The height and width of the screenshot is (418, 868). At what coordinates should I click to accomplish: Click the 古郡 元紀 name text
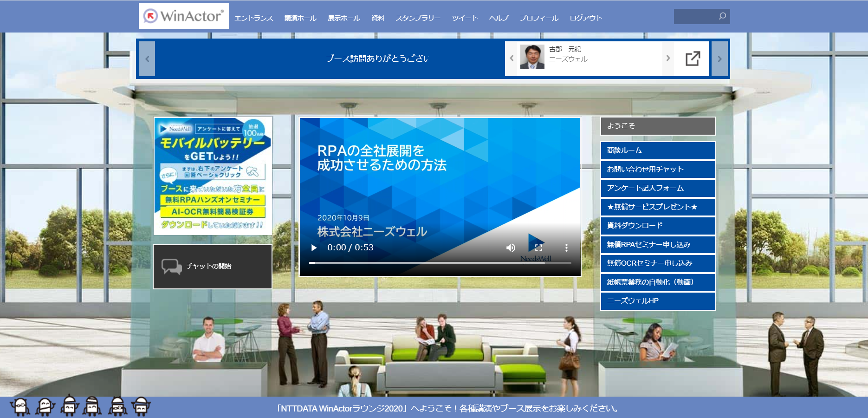pos(565,49)
